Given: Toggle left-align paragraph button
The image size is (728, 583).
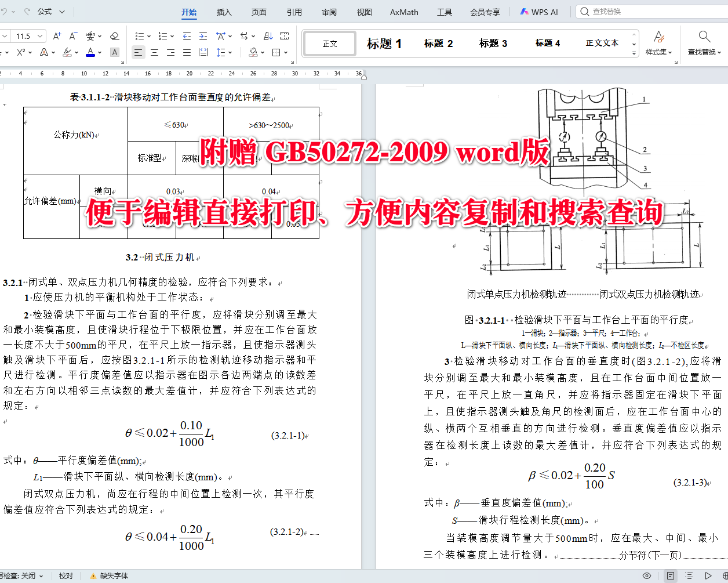Looking at the screenshot, I should [138, 52].
